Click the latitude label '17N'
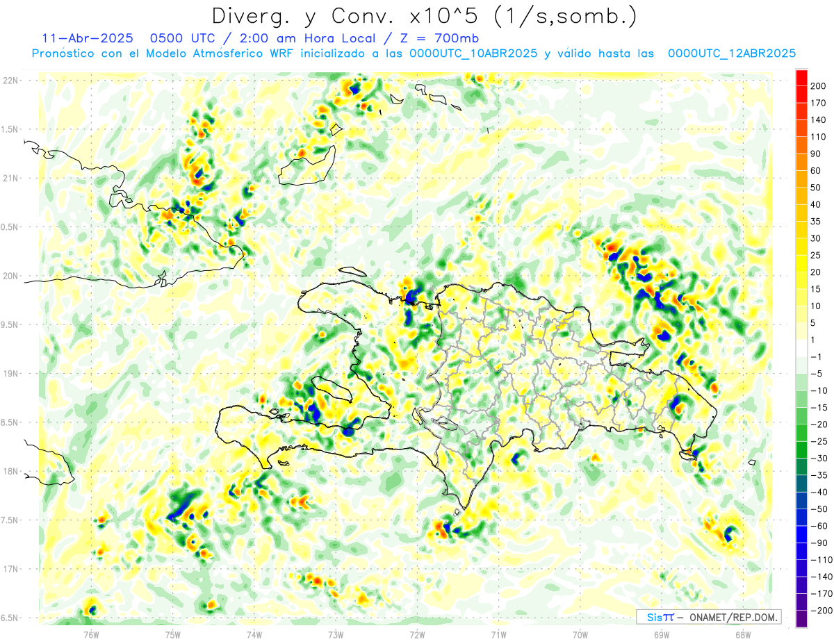 click(x=11, y=569)
